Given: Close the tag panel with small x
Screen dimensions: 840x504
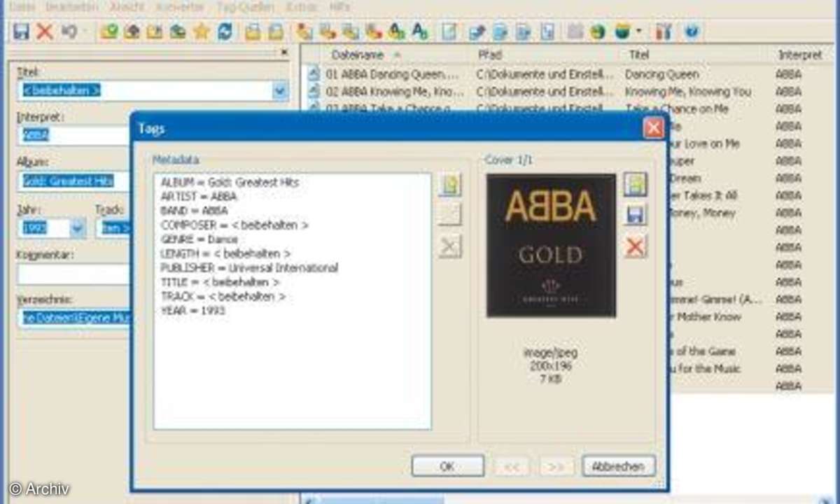Looking at the screenshot, I should (x=283, y=52).
